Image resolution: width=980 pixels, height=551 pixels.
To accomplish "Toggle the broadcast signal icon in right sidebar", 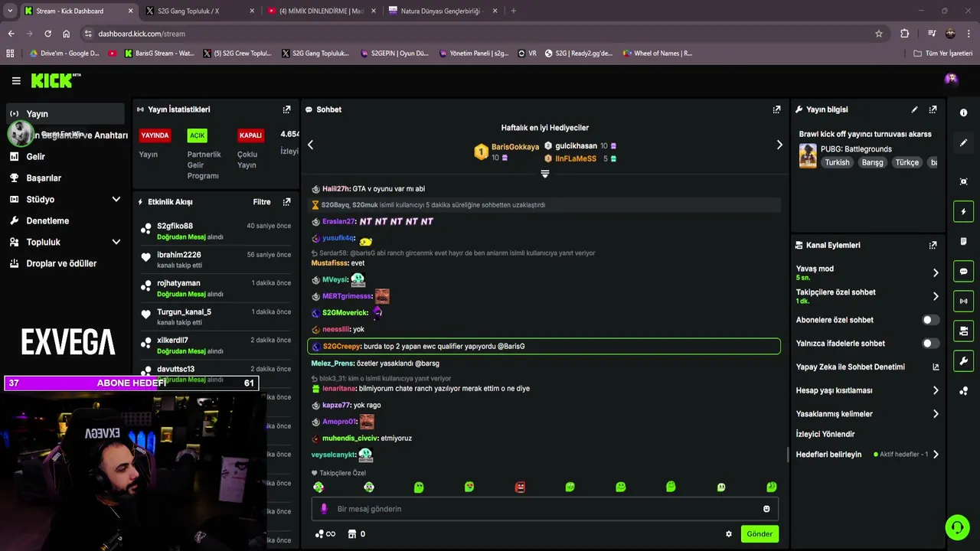I will pos(963,301).
